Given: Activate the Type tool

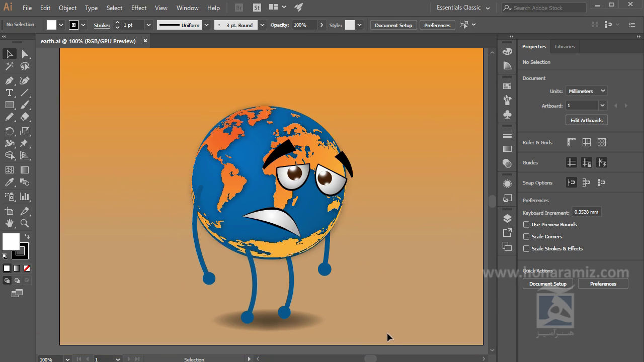Looking at the screenshot, I should (10, 93).
